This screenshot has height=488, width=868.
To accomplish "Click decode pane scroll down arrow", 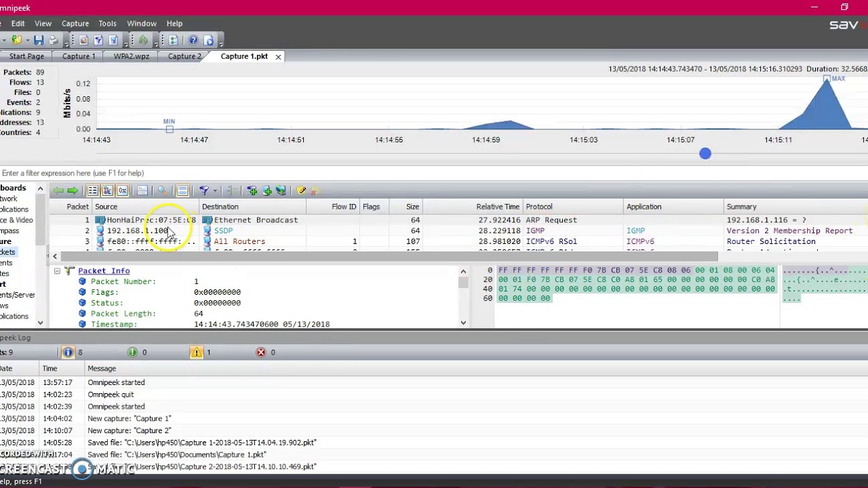I will click(x=463, y=323).
